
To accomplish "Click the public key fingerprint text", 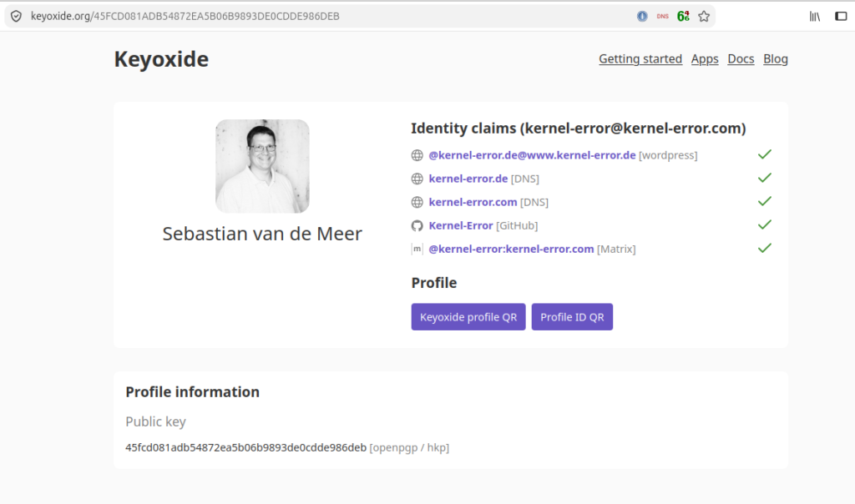I will tap(246, 448).
